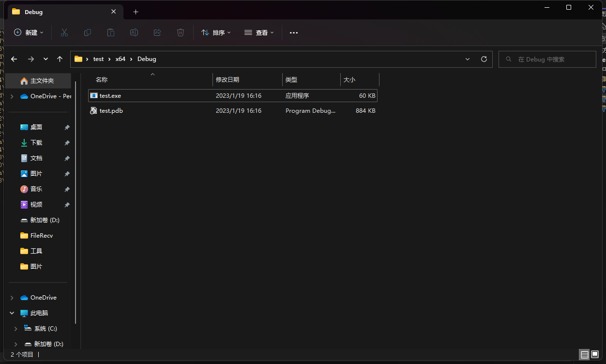
Task: Open the 新建 (New) dropdown
Action: coord(29,32)
